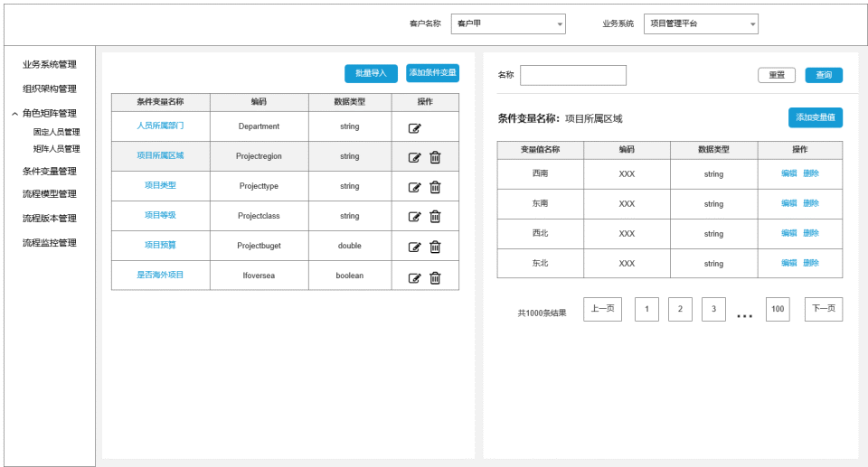Image resolution: width=868 pixels, height=467 pixels.
Task: Click the 条件变量名称 column header
Action: point(161,102)
